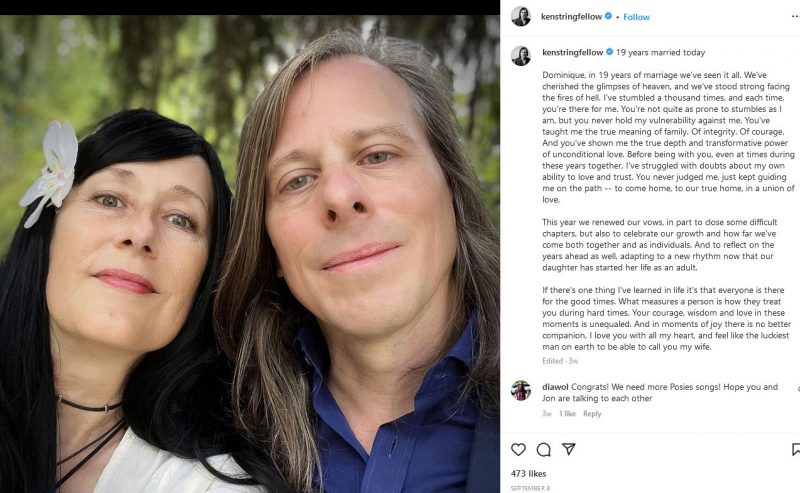Image resolution: width=800 pixels, height=493 pixels.
Task: Open kenstringfellow username in the header
Action: pyautogui.click(x=571, y=16)
